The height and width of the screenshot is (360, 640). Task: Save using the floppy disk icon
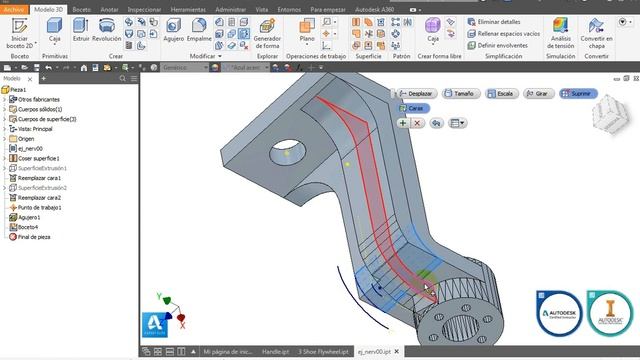pos(37,68)
